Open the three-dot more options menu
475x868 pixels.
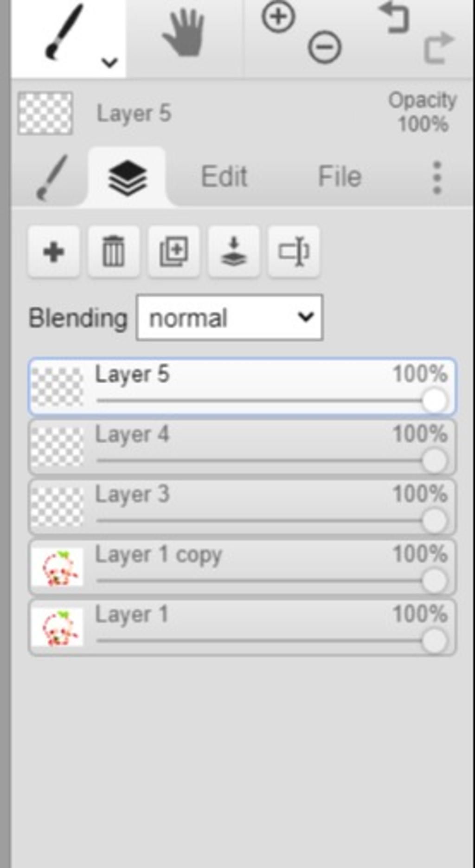(x=436, y=177)
